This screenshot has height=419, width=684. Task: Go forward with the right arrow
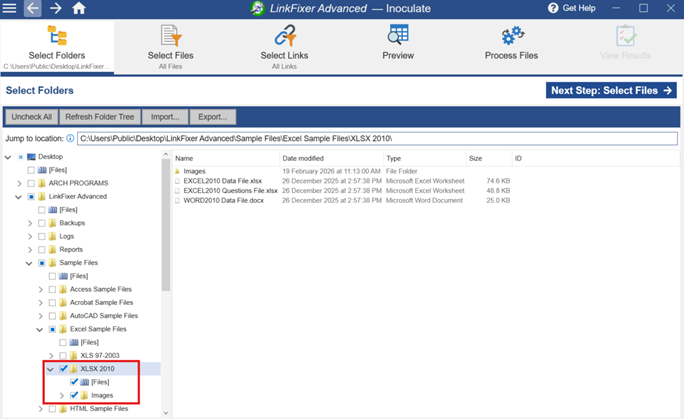click(55, 8)
